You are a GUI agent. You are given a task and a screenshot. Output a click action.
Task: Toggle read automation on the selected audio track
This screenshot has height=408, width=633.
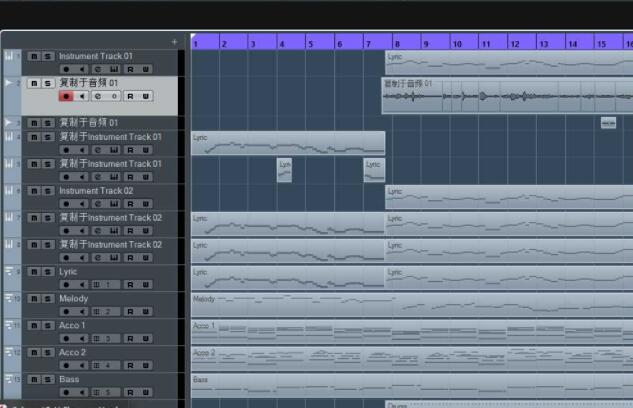pyautogui.click(x=130, y=96)
